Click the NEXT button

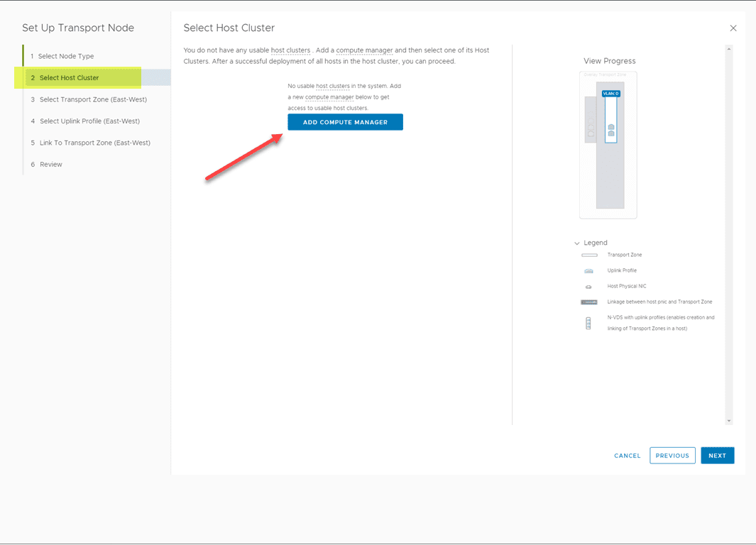717,455
